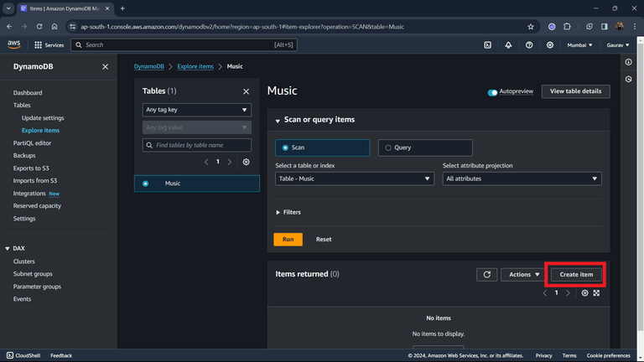Open Reserved capacity in sidebar
The width and height of the screenshot is (644, 362).
(37, 206)
